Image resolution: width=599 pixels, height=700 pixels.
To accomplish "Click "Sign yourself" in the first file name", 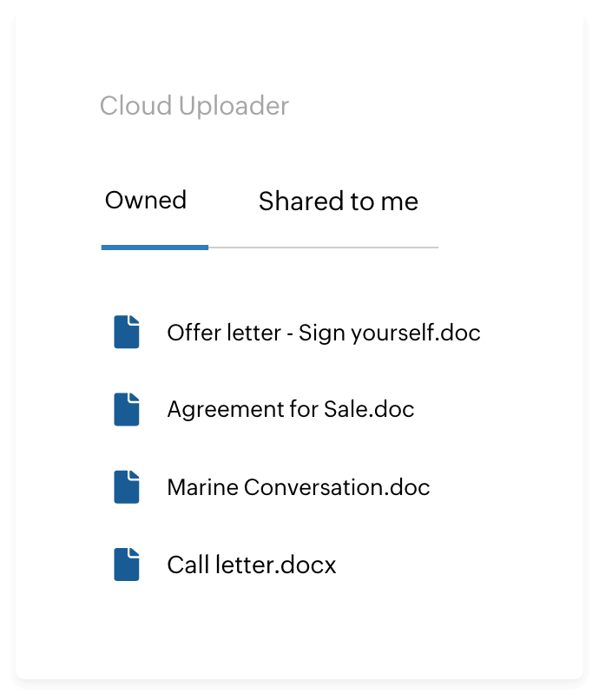I will (365, 333).
